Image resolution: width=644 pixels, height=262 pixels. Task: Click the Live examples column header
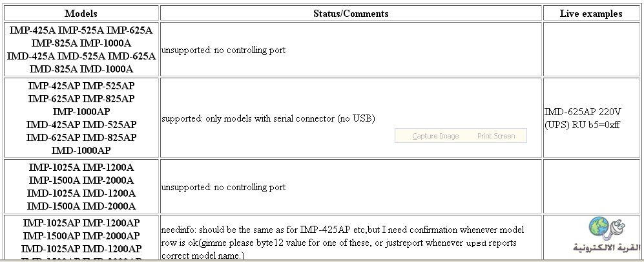(591, 13)
